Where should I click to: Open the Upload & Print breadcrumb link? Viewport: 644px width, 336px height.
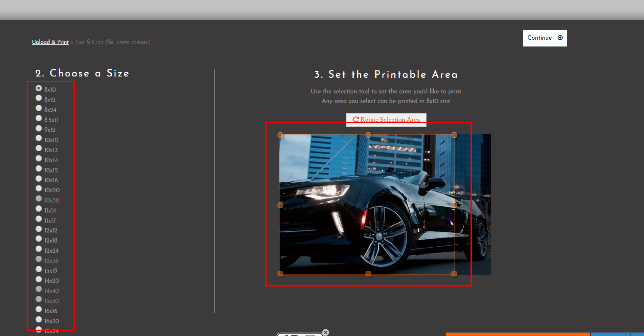(50, 42)
